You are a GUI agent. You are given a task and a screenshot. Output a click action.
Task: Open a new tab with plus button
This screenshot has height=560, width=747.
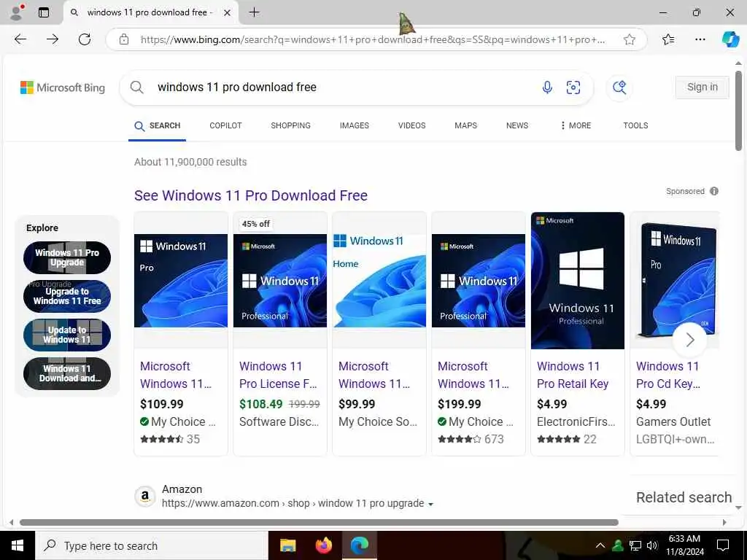[x=255, y=12]
